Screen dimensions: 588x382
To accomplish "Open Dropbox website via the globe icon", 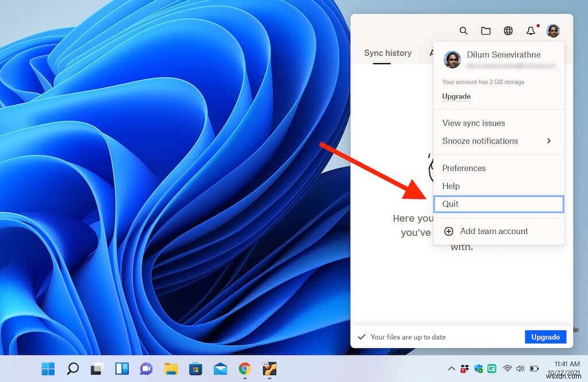I will (x=508, y=31).
